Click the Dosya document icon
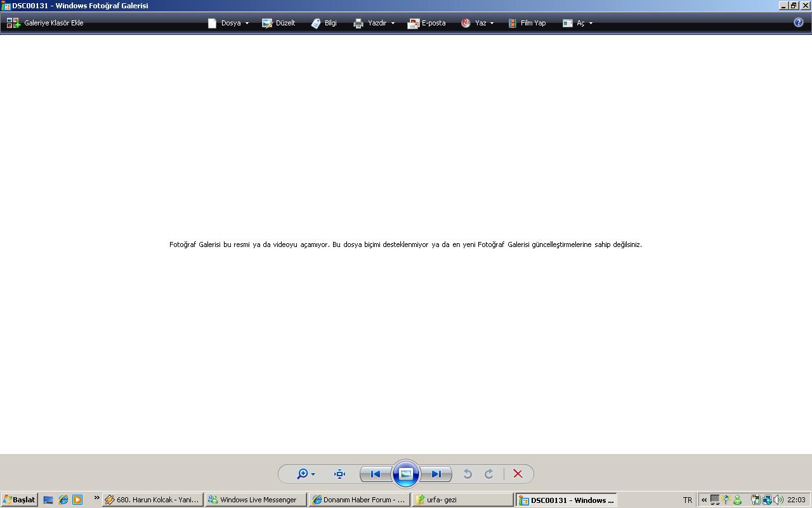 [213, 23]
